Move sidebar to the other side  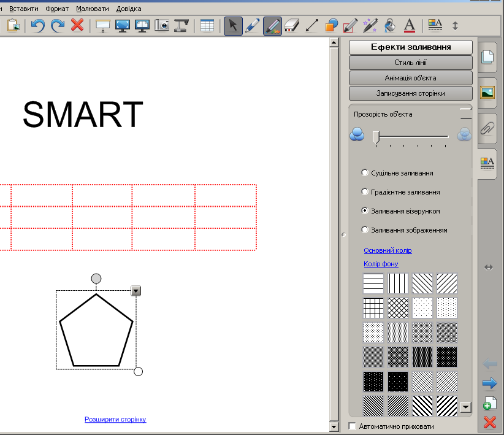point(489,268)
